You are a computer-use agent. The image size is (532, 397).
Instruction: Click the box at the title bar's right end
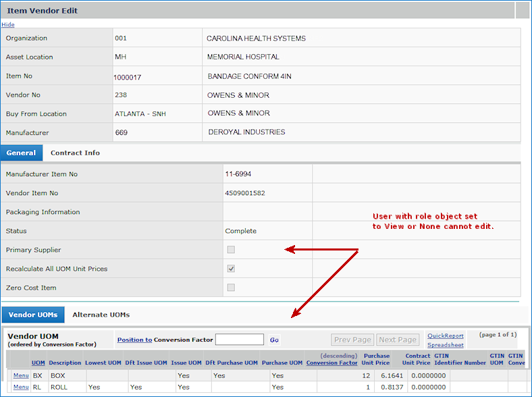(x=523, y=10)
